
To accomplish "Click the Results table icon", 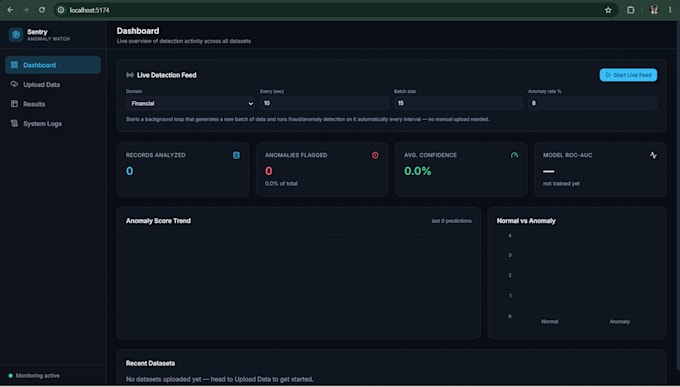I will [14, 104].
